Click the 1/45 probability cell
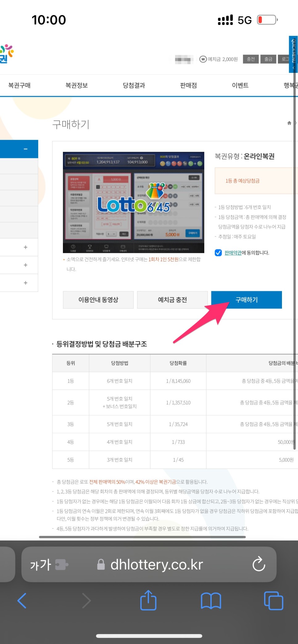The width and height of the screenshot is (298, 644). tap(178, 460)
